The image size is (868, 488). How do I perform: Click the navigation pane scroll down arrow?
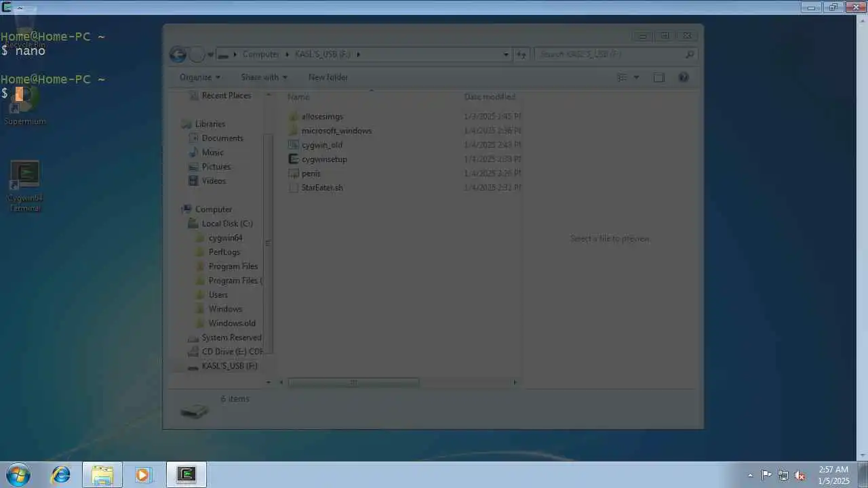pos(268,383)
